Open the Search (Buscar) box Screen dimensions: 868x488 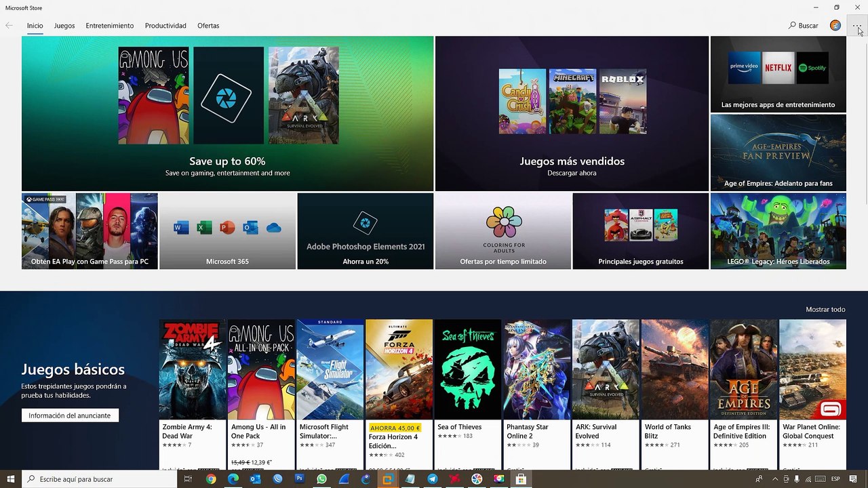[x=804, y=26]
